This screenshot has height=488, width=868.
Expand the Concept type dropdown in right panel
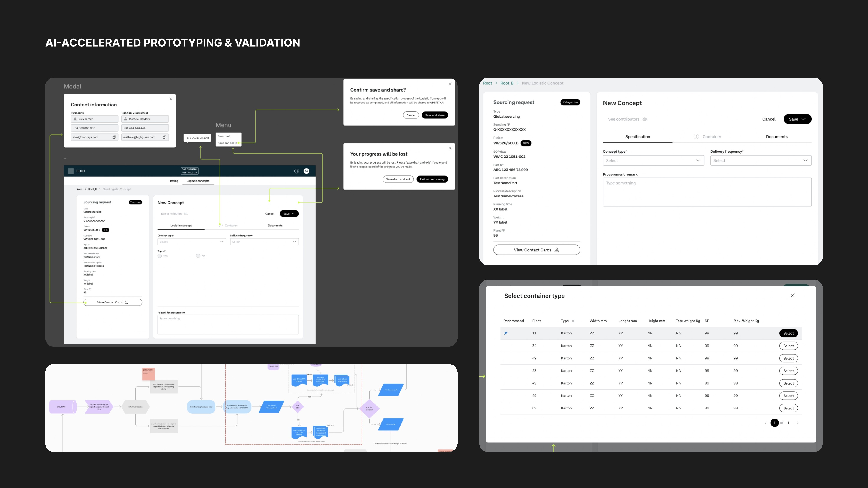(653, 161)
